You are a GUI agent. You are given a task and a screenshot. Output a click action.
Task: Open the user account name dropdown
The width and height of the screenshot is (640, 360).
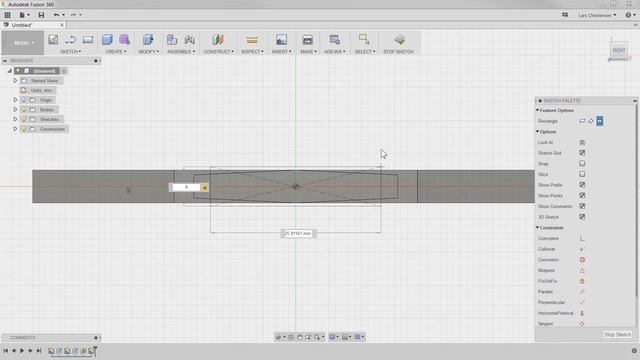tap(597, 15)
